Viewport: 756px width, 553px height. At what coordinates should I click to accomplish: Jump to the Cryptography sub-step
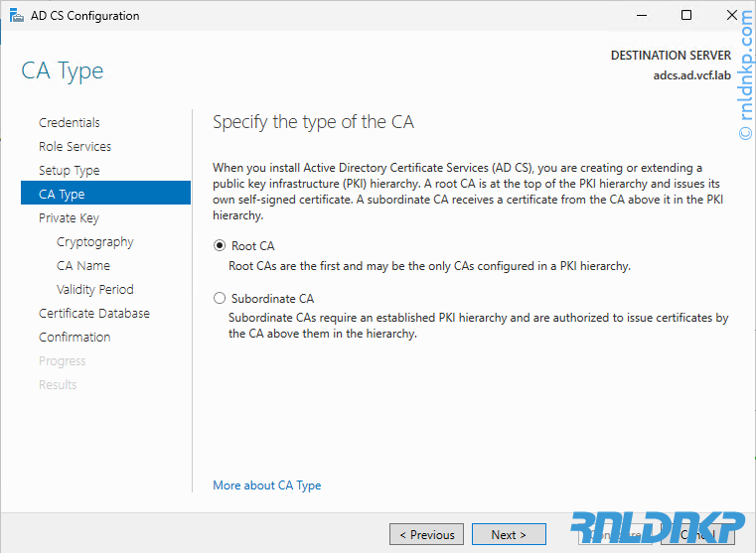(94, 242)
